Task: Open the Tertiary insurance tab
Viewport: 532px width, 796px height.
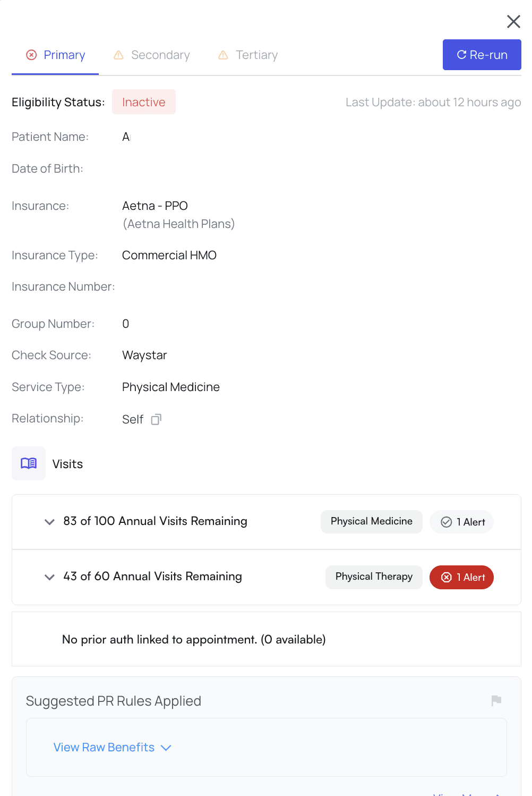Action: click(256, 55)
